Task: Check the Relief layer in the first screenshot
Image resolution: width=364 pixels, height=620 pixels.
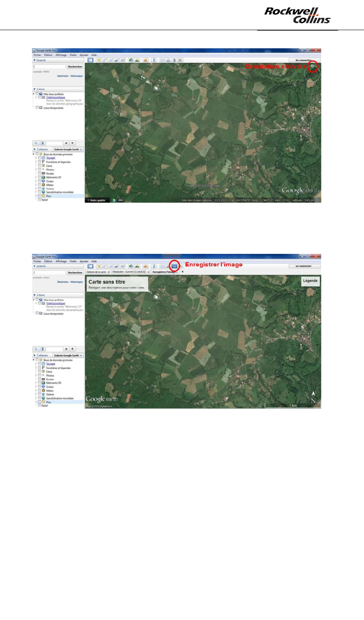Action: point(40,200)
